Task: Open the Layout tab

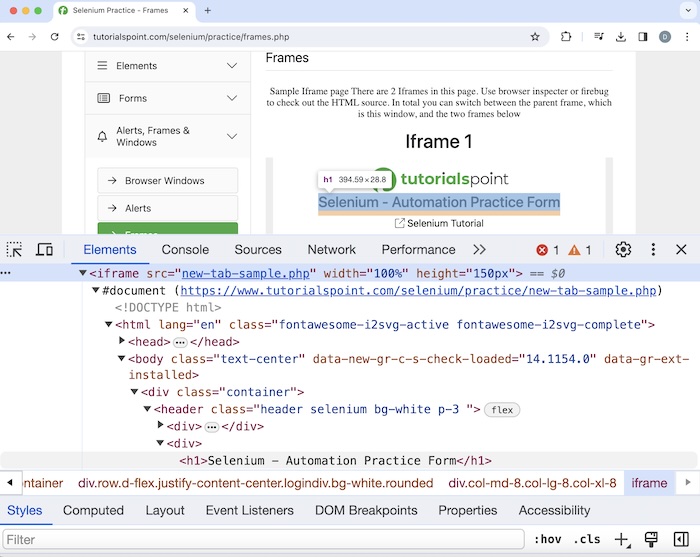Action: tap(165, 510)
